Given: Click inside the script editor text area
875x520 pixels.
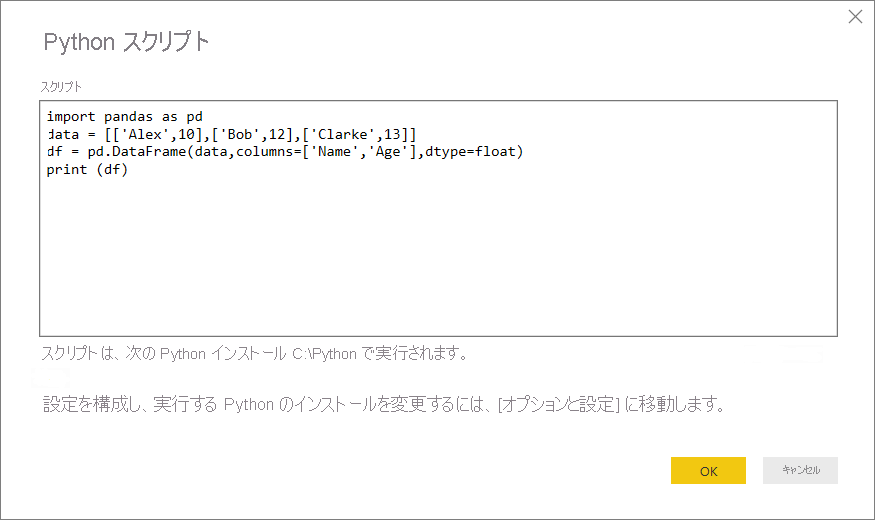Looking at the screenshot, I should click(438, 219).
